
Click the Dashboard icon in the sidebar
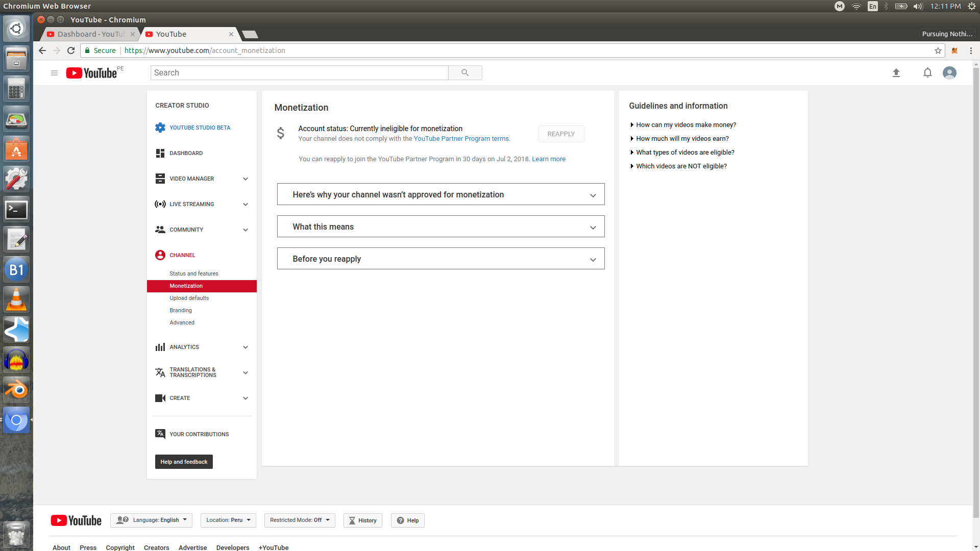pos(160,153)
